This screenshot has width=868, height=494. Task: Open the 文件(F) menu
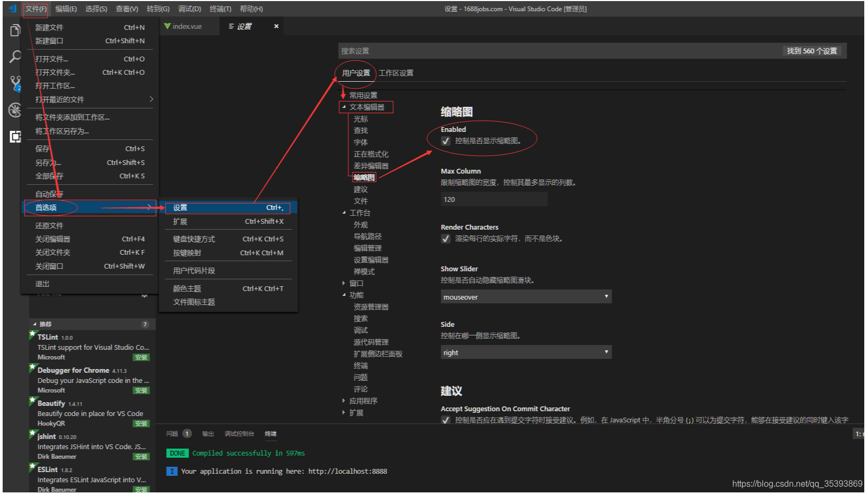[x=36, y=9]
